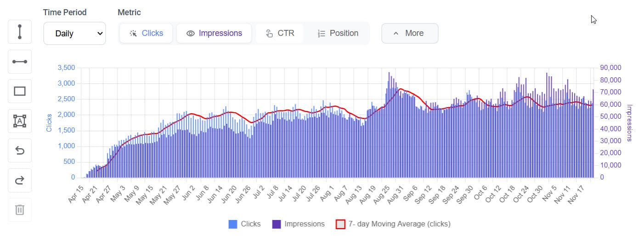Select the horizontal line annotation tool
Screen dimensions: 644x243
click(20, 62)
